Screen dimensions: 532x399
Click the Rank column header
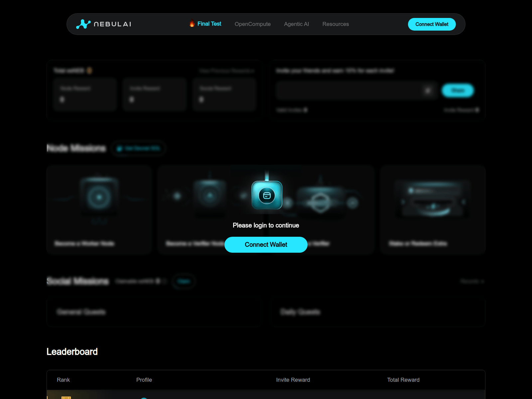pyautogui.click(x=63, y=380)
